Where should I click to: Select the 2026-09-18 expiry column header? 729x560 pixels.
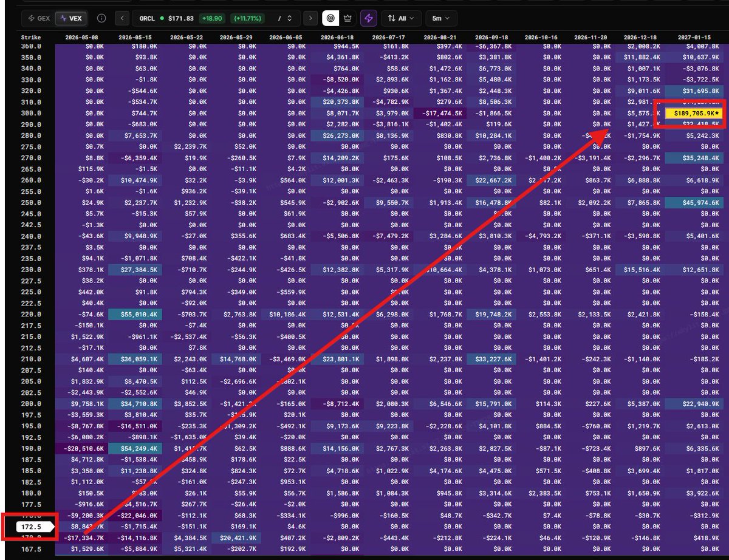point(492,37)
